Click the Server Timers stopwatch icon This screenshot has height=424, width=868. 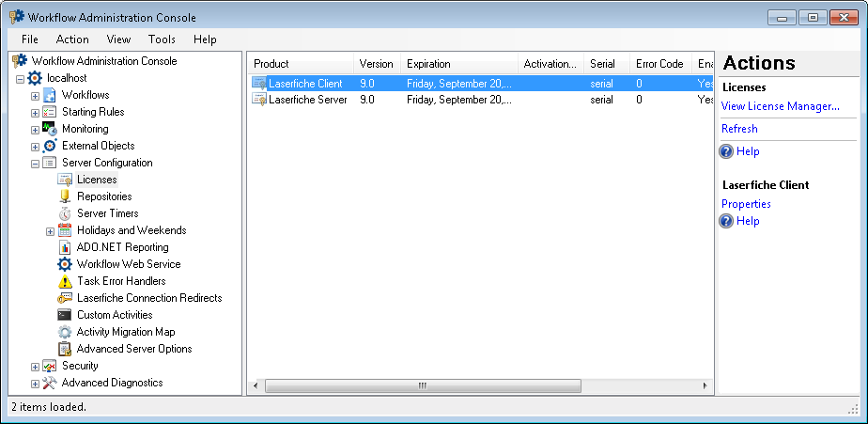point(65,213)
